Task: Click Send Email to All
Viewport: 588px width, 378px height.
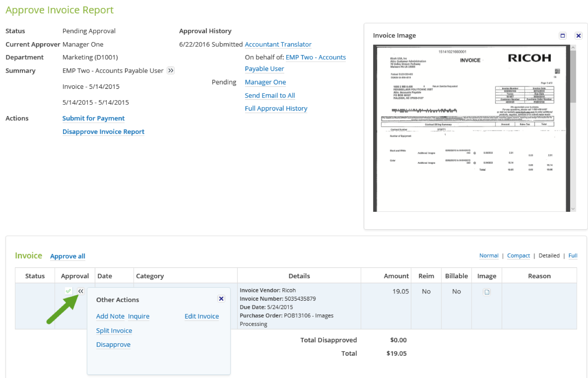Action: [x=270, y=95]
